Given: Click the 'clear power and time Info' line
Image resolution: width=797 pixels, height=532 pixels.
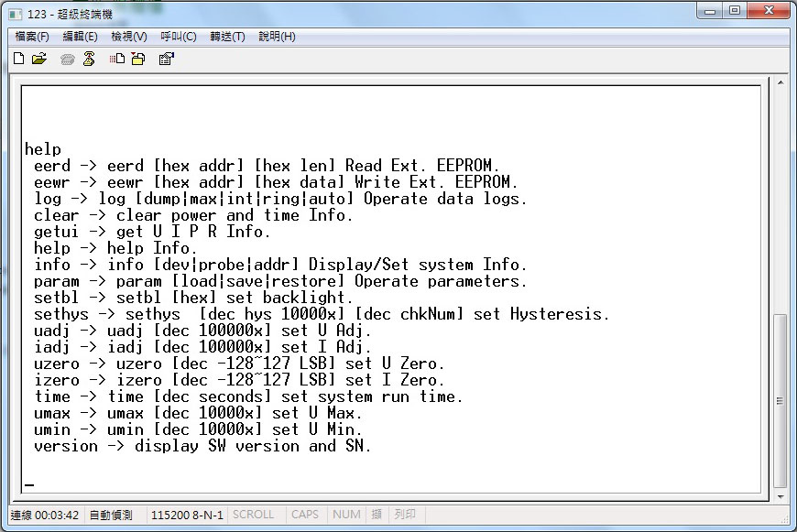Looking at the screenshot, I should pyautogui.click(x=193, y=215).
